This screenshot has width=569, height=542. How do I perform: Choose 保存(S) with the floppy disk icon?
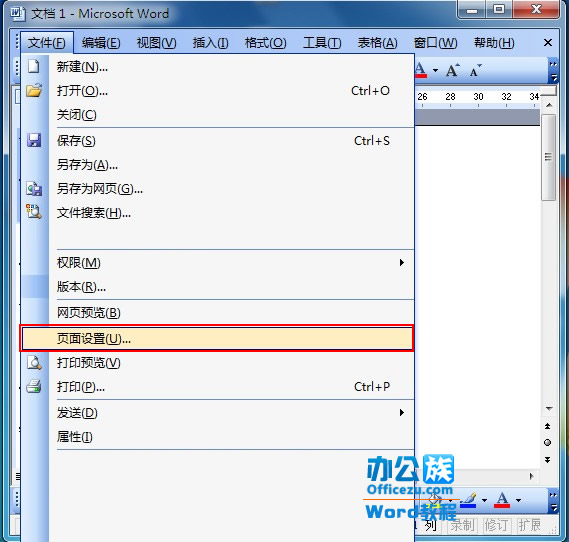coord(218,141)
